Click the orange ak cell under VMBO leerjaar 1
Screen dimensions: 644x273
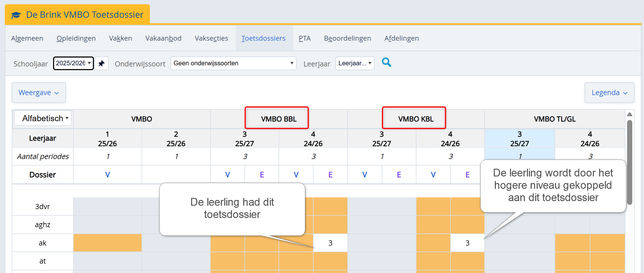pos(107,243)
